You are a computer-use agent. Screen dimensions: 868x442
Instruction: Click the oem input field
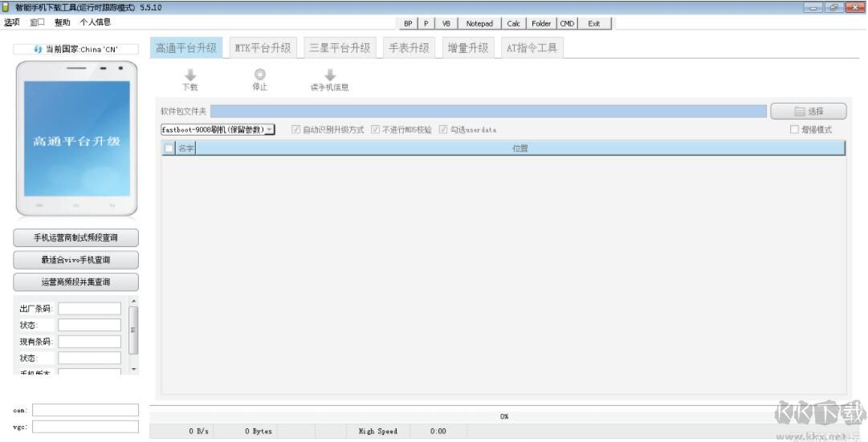(x=85, y=410)
